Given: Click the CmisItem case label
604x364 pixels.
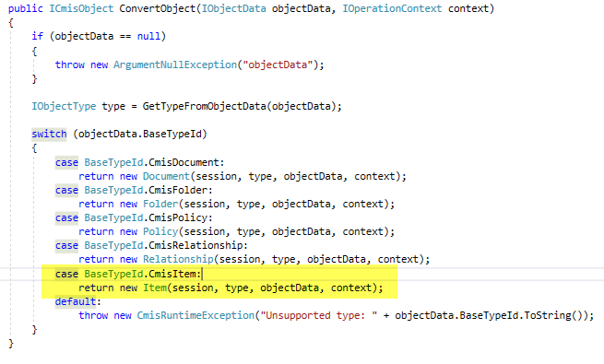Looking at the screenshot, I should coord(172,274).
